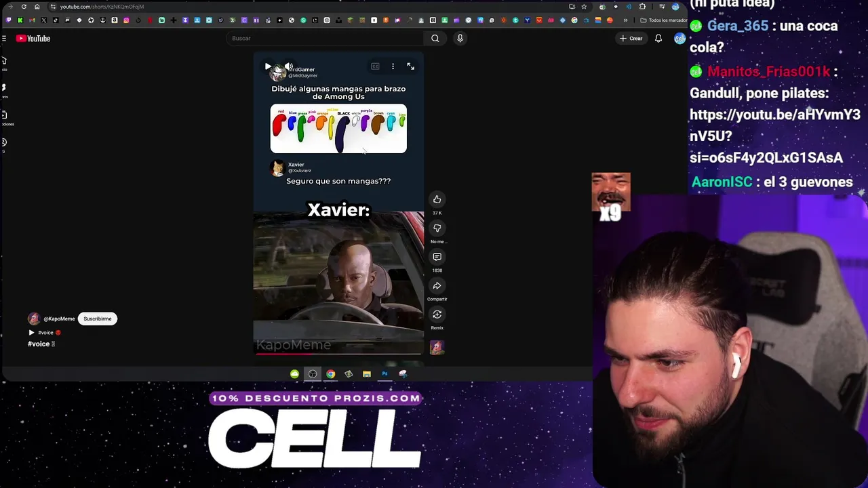This screenshot has width=868, height=488.
Task: Open the sound thumbnail below Remix
Action: point(437,348)
